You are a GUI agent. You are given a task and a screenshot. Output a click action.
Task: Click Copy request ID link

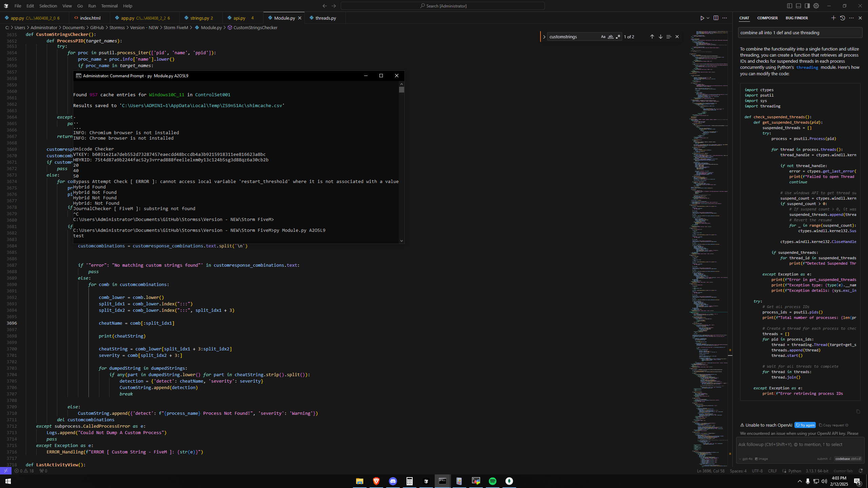tap(833, 425)
